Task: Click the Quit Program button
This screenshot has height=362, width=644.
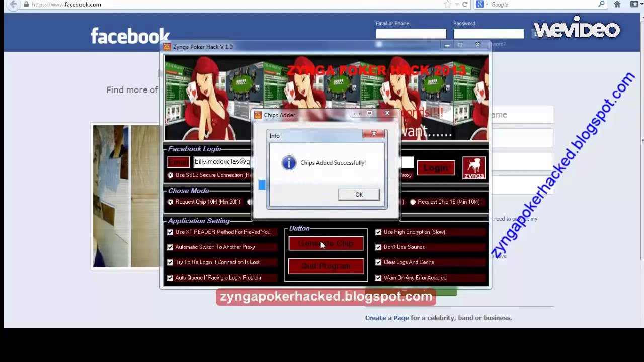Action: tap(326, 266)
